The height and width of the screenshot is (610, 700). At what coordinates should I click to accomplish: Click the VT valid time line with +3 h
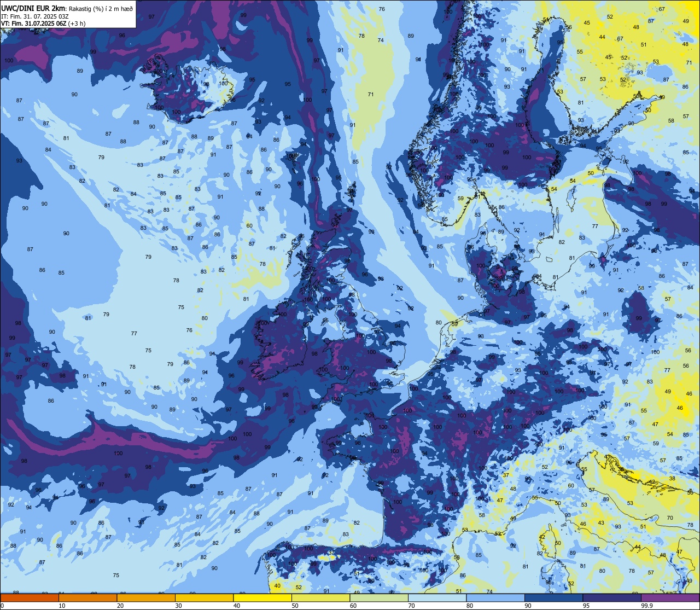[x=43, y=23]
